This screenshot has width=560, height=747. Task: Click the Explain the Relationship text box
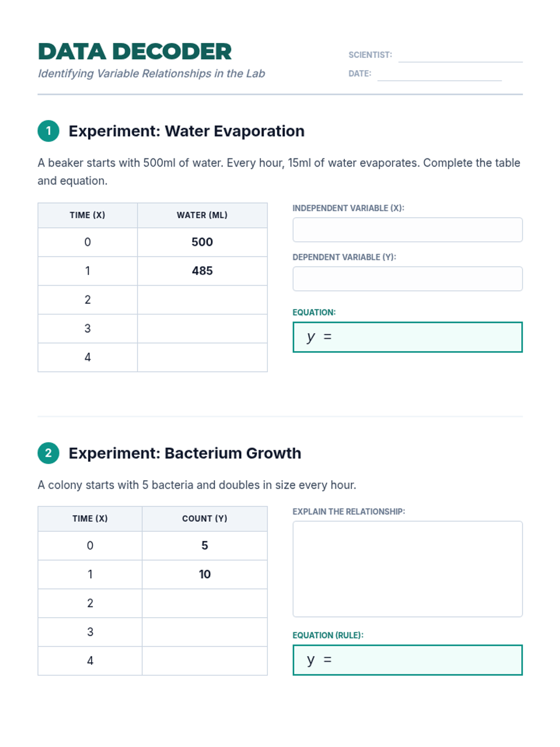[x=407, y=569]
